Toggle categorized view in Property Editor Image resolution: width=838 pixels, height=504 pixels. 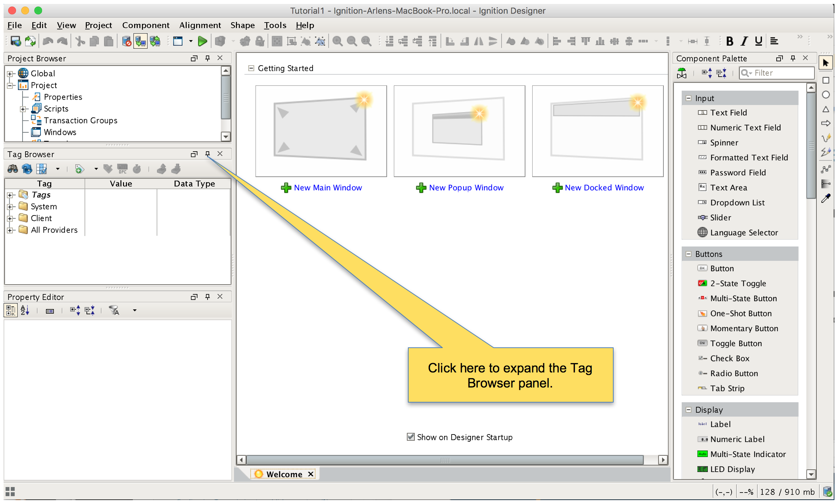tap(10, 310)
